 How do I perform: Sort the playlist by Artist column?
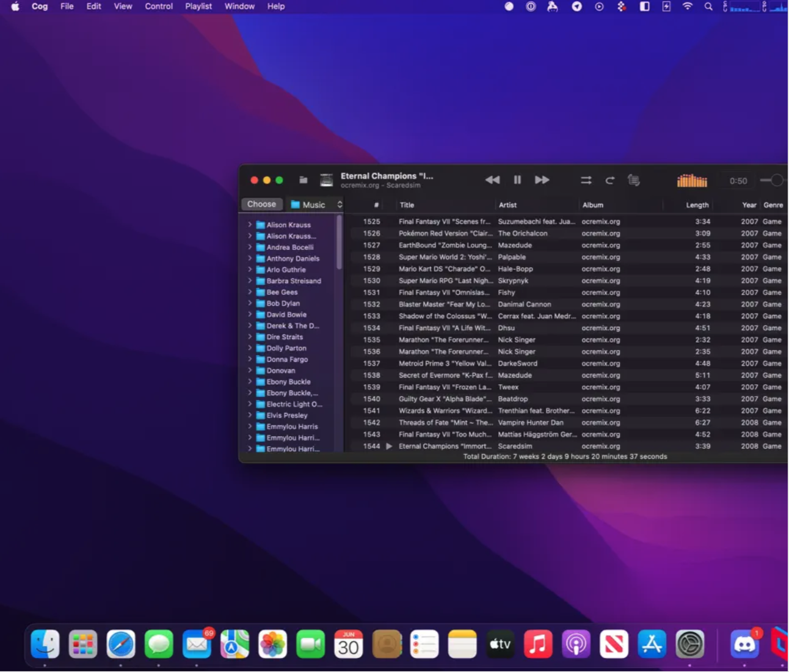(507, 205)
